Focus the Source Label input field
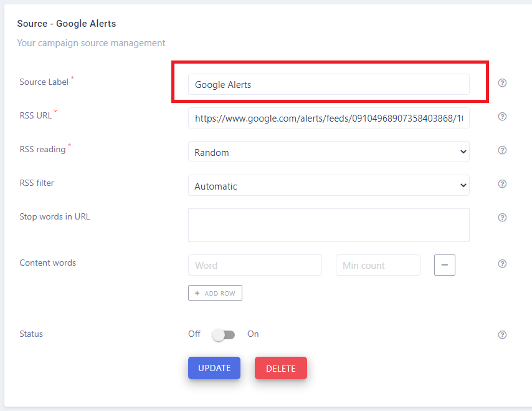The height and width of the screenshot is (411, 532). [329, 84]
